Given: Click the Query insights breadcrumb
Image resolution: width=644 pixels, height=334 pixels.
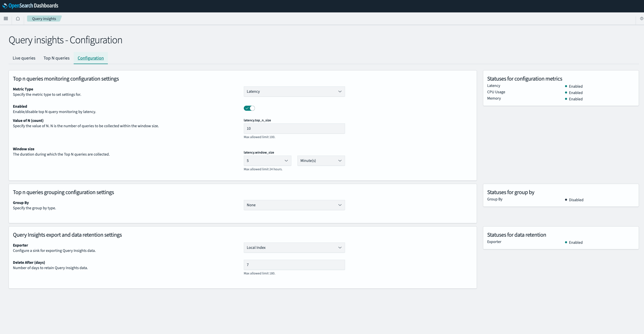Looking at the screenshot, I should (44, 18).
